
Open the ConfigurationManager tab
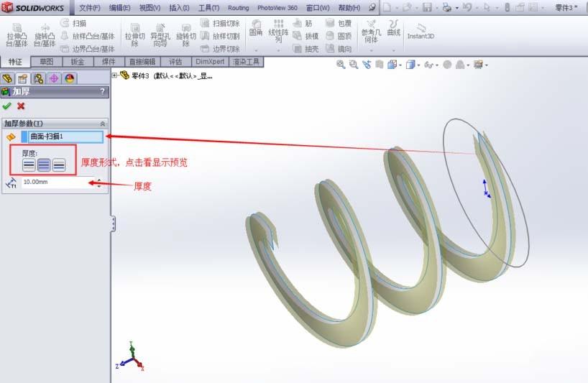pos(38,78)
